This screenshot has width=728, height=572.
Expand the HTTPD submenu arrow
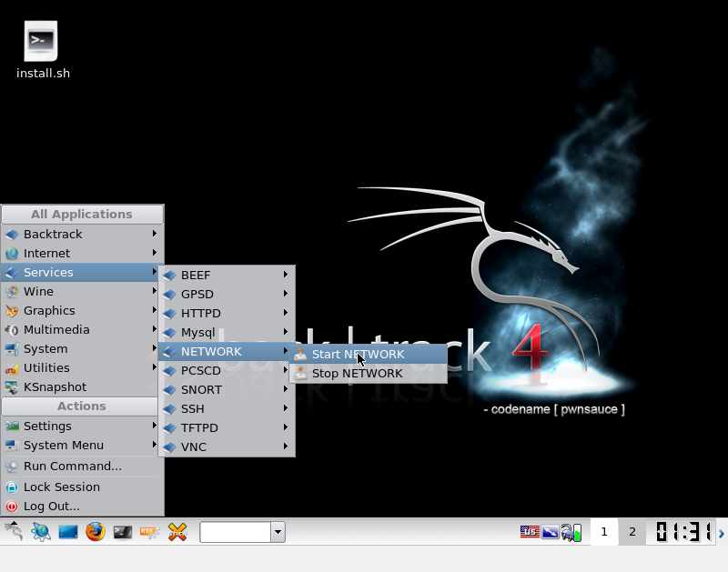coord(286,312)
